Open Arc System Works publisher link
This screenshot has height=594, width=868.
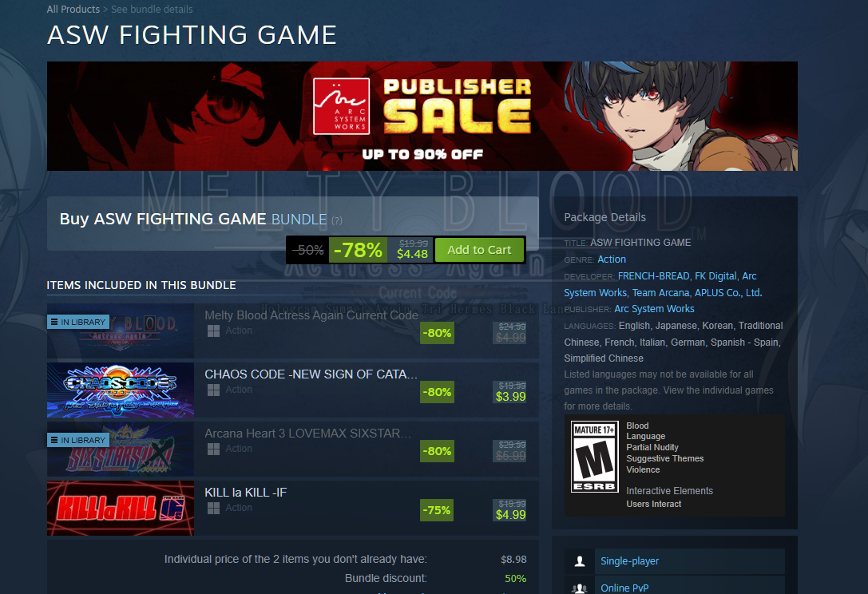point(654,309)
